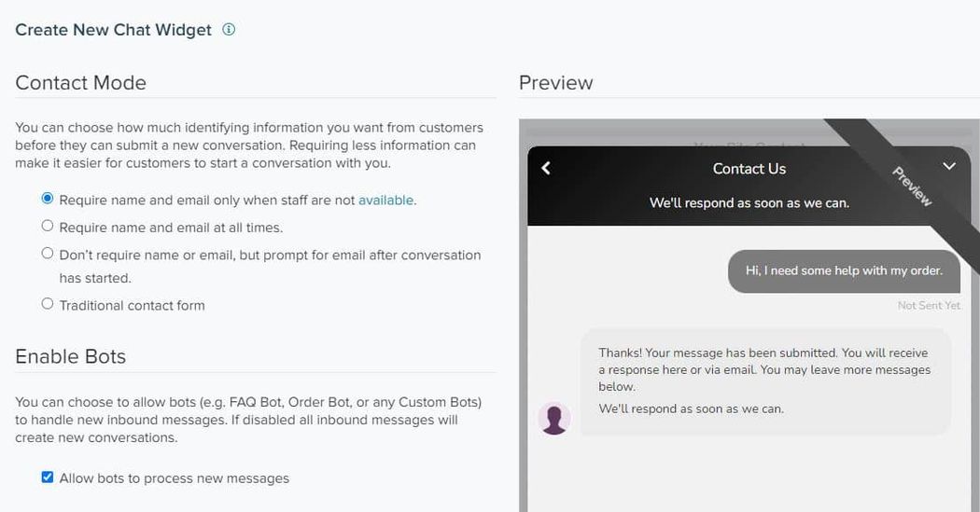Select the Traditional contact form option

click(x=48, y=303)
